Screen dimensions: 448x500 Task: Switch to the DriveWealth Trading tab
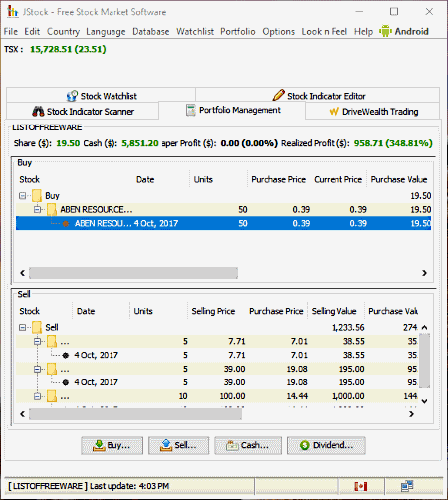[372, 111]
